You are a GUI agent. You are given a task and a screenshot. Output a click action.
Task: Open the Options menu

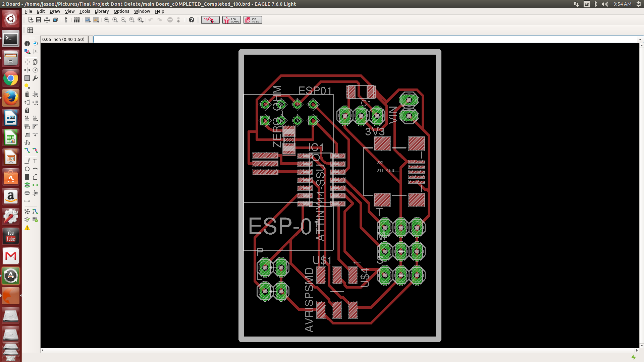(121, 11)
